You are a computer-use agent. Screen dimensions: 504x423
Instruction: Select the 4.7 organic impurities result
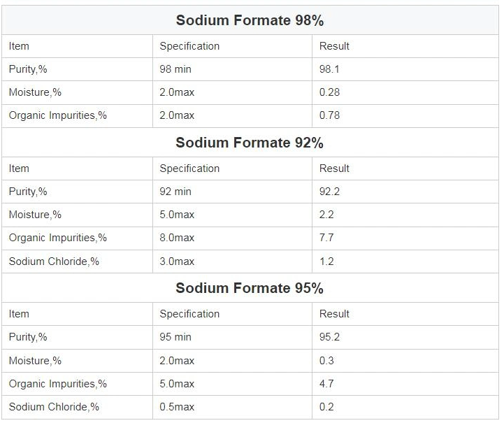(x=326, y=384)
